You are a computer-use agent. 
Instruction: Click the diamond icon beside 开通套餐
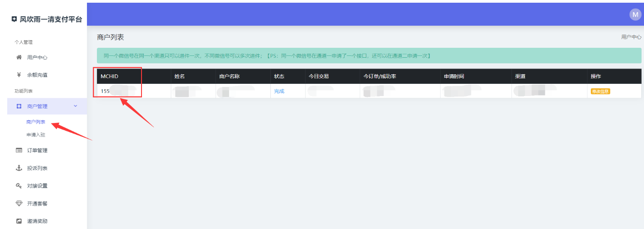(19, 203)
